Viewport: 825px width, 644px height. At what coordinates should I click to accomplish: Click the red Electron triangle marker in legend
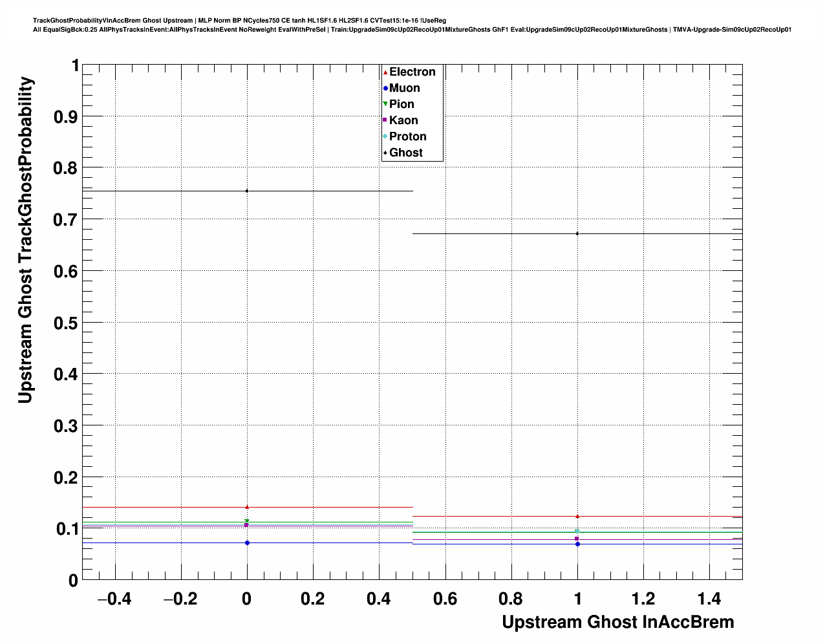(x=385, y=72)
